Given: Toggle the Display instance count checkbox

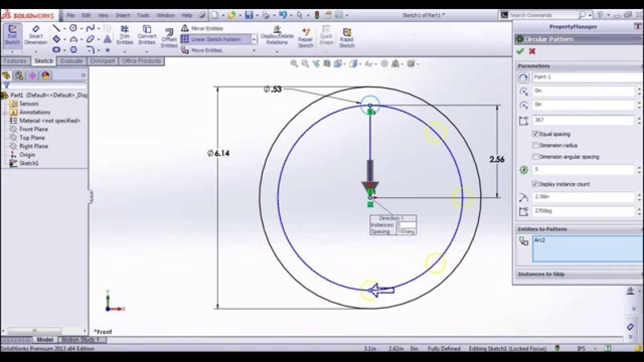Looking at the screenshot, I should pyautogui.click(x=535, y=184).
